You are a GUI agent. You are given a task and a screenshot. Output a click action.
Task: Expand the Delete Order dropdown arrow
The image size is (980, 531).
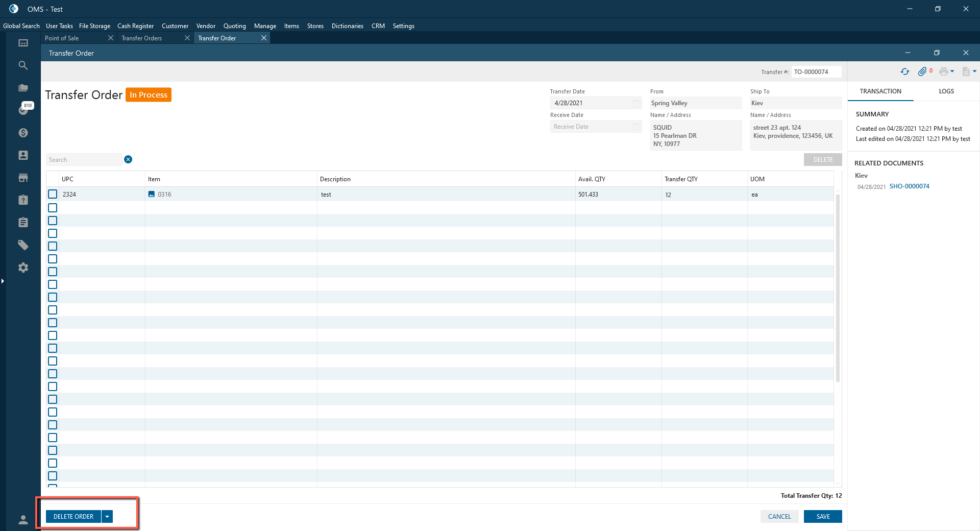[x=107, y=517]
